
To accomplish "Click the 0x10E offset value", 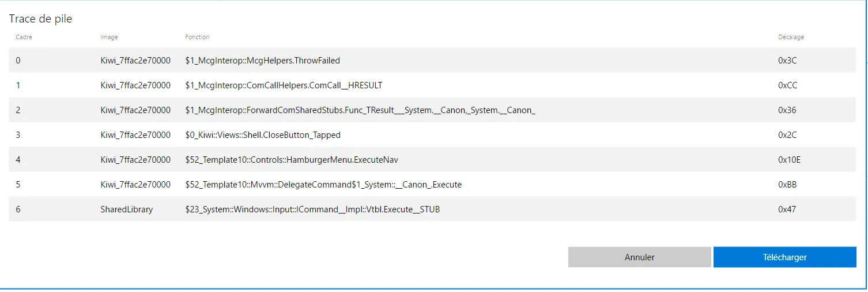I will coord(789,160).
